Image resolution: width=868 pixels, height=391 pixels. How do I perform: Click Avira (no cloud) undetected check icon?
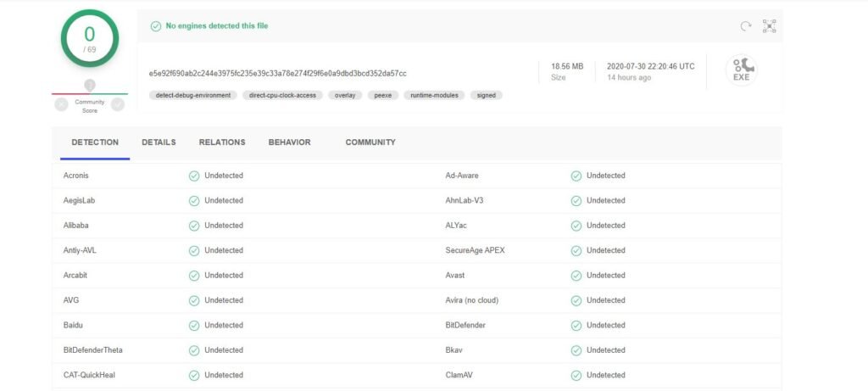point(576,300)
